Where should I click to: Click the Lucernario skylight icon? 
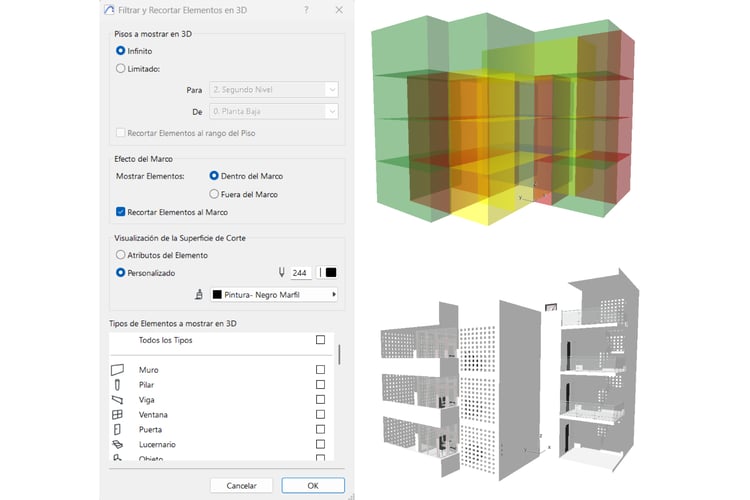pos(117,444)
